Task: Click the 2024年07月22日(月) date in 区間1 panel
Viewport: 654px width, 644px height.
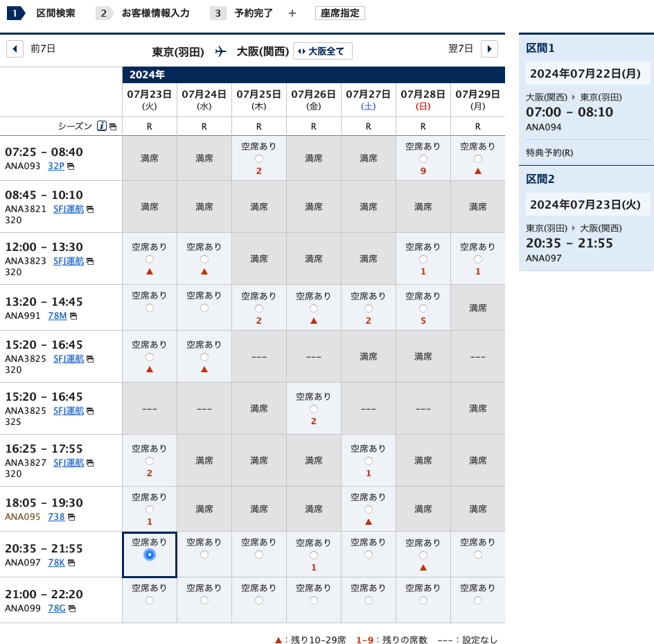Action: pos(586,73)
